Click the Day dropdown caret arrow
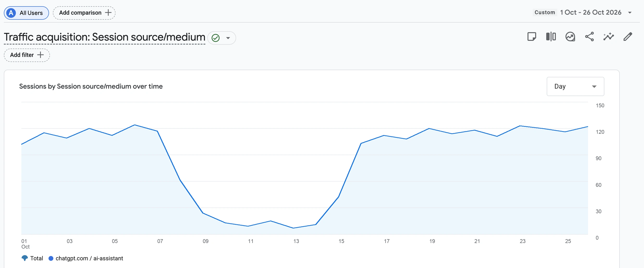 [594, 86]
